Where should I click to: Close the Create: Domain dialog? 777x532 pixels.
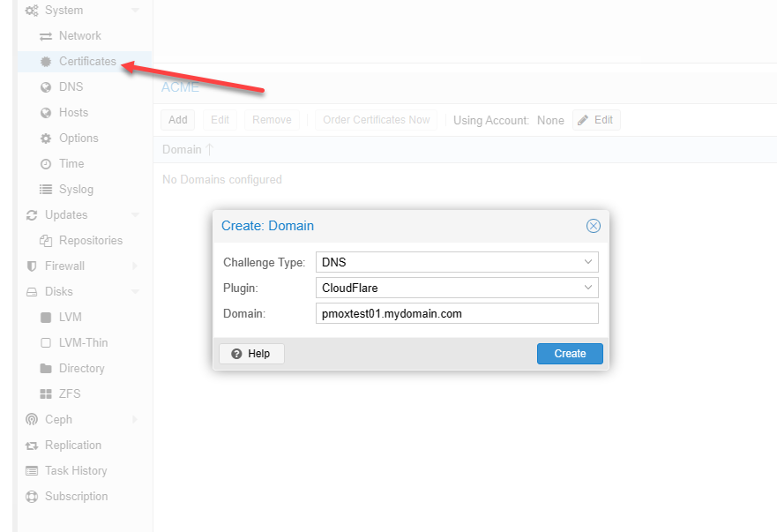pos(594,226)
